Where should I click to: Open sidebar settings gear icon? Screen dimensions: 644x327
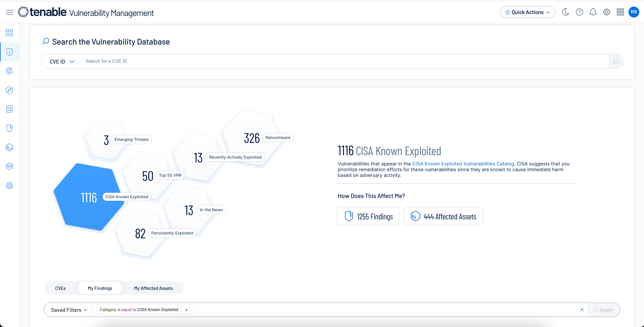[10, 185]
